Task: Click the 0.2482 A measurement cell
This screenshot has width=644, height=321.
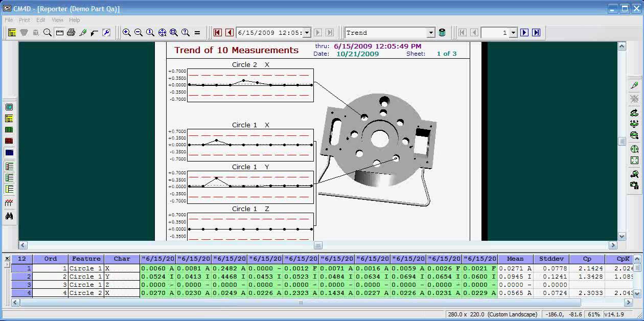Action: 229,268
